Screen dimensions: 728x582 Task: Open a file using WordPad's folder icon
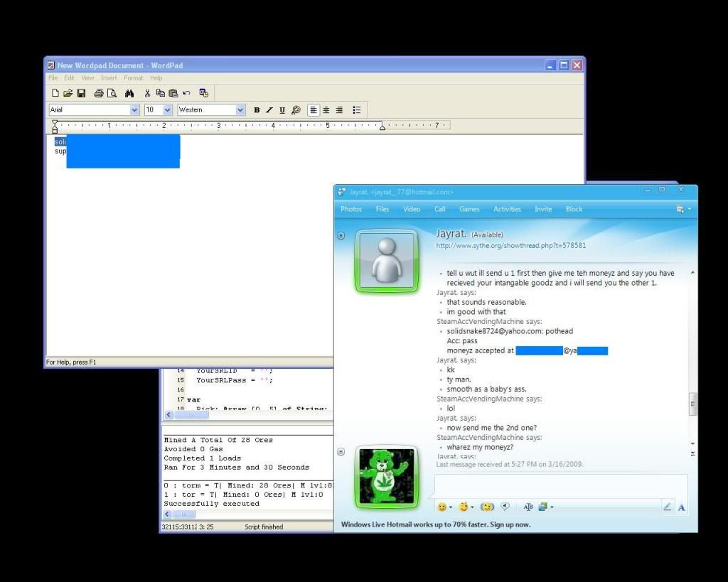(68, 93)
